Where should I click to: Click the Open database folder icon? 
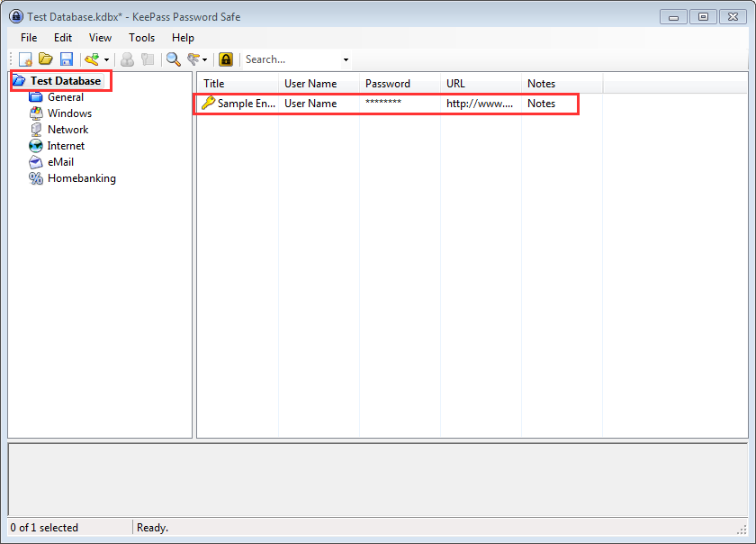coord(46,59)
